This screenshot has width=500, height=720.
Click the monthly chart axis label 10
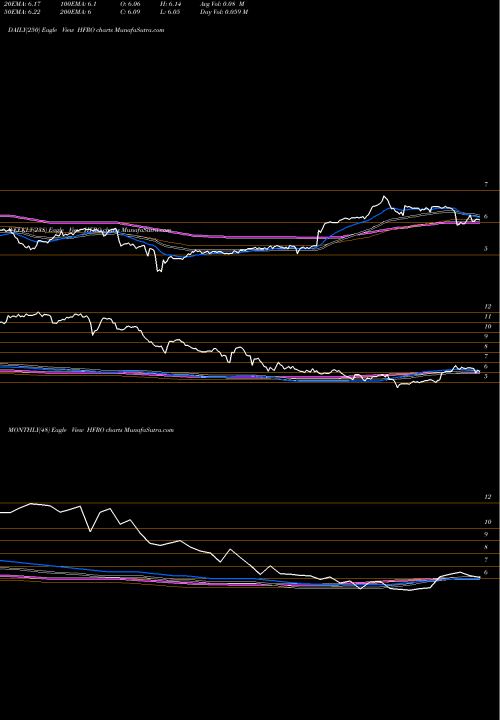[x=488, y=522]
